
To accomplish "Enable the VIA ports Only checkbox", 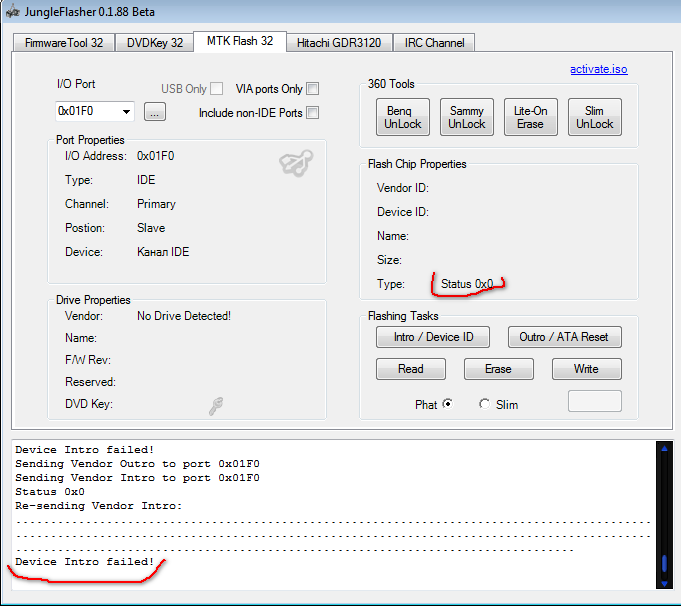I will (312, 89).
